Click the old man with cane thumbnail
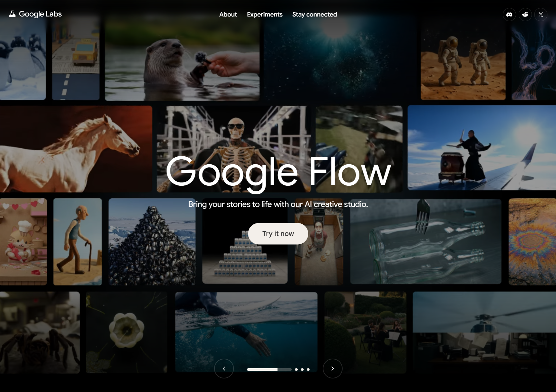The height and width of the screenshot is (392, 556). pyautogui.click(x=77, y=242)
